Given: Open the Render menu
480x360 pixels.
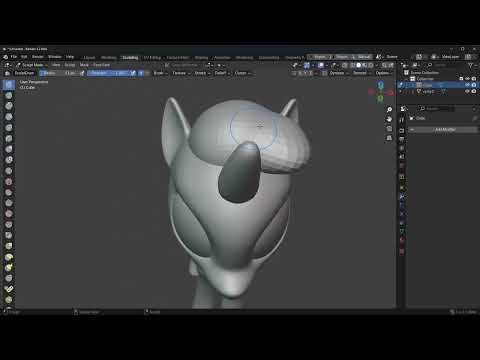Looking at the screenshot, I should pos(37,57).
